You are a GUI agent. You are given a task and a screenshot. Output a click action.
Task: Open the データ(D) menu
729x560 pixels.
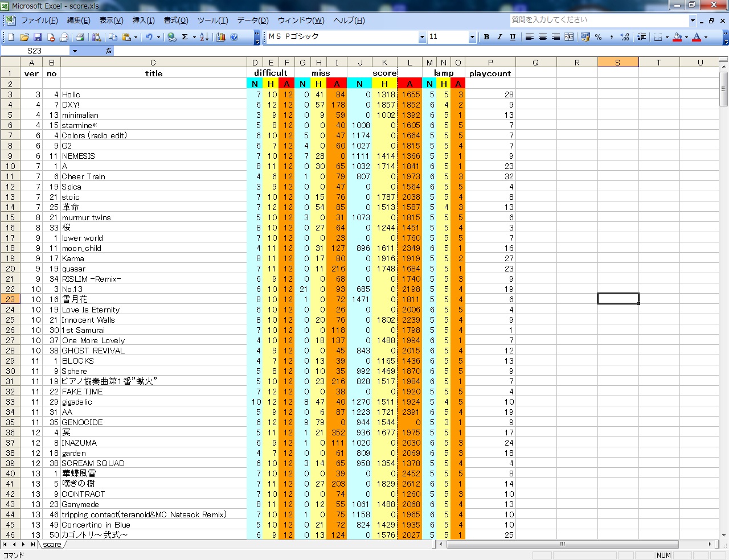tap(252, 20)
